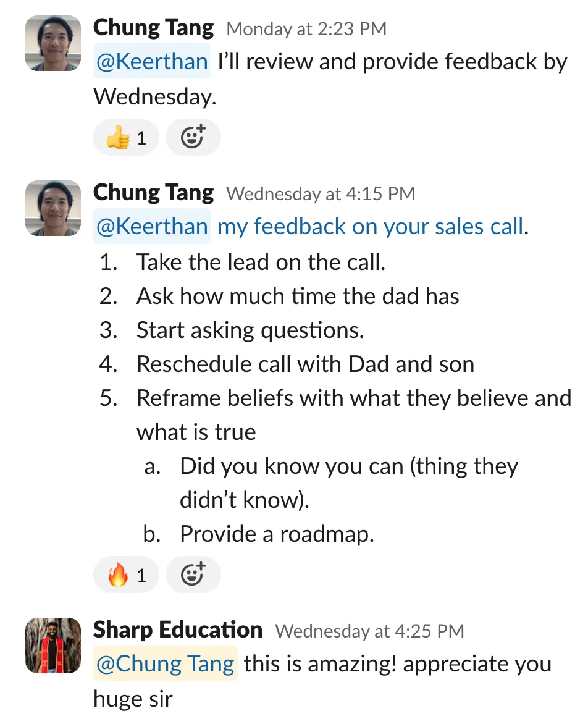The height and width of the screenshot is (724, 588).
Task: Click list item 'Take the lead on the call'
Action: pos(261,263)
